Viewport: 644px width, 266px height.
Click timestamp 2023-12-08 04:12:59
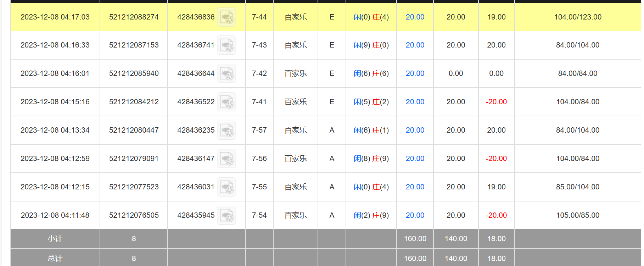point(55,159)
